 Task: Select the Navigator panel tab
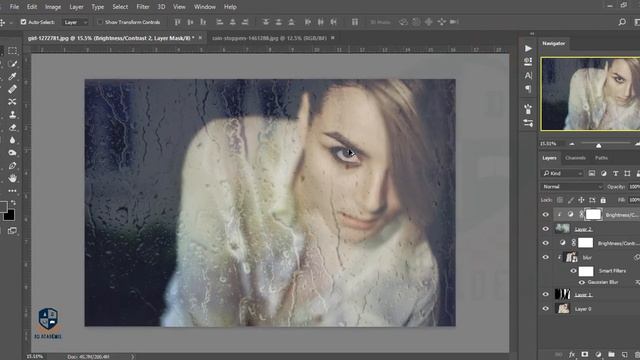click(x=553, y=43)
